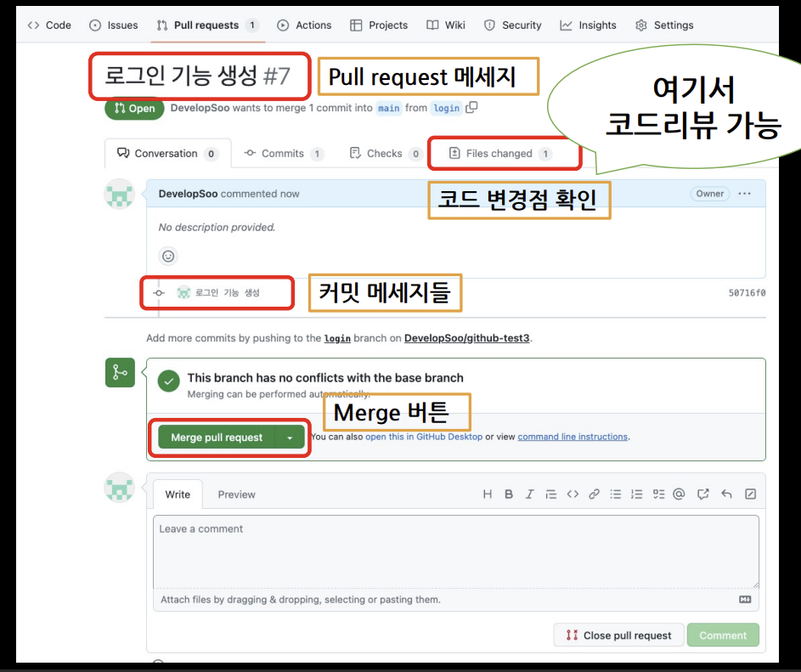Click the login head branch label
The image size is (801, 672).
click(x=447, y=108)
